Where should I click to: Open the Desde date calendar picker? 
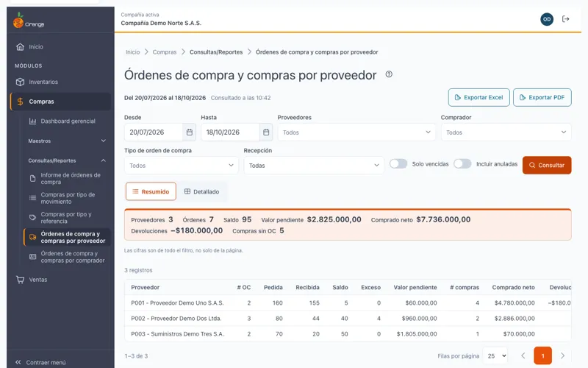[190, 132]
